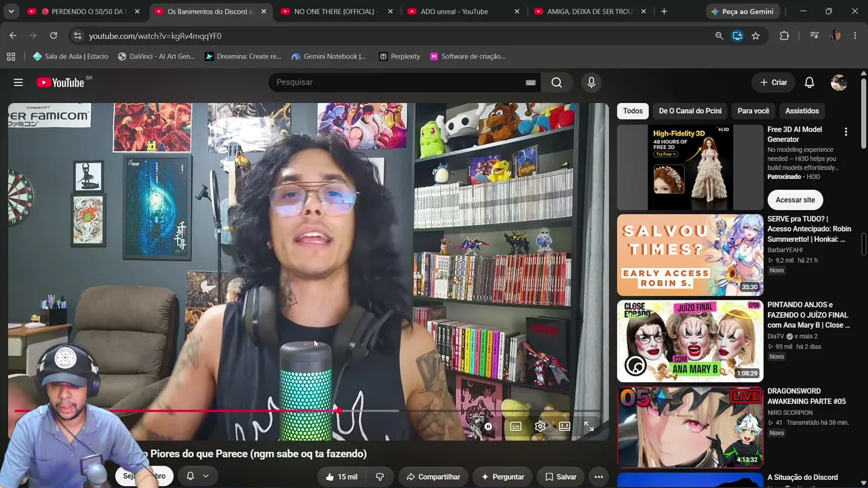Open the tab search dropdown arrow

click(11, 12)
